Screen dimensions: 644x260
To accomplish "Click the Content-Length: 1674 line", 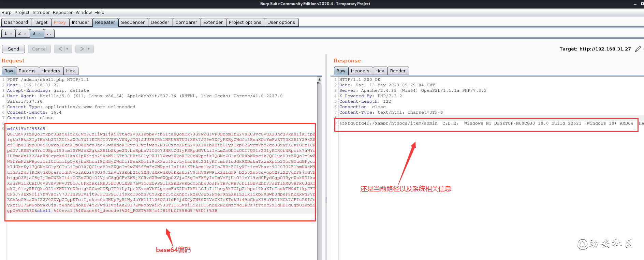I will tap(34, 112).
